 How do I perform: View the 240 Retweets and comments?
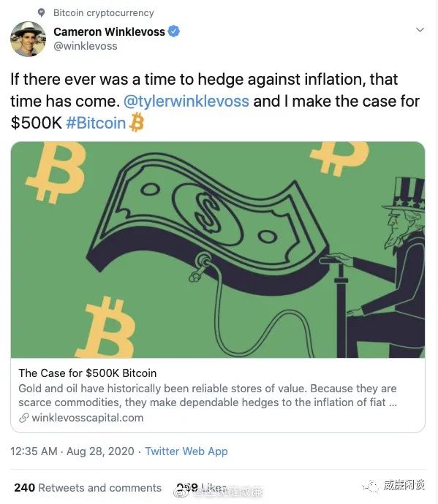pyautogui.click(x=88, y=488)
